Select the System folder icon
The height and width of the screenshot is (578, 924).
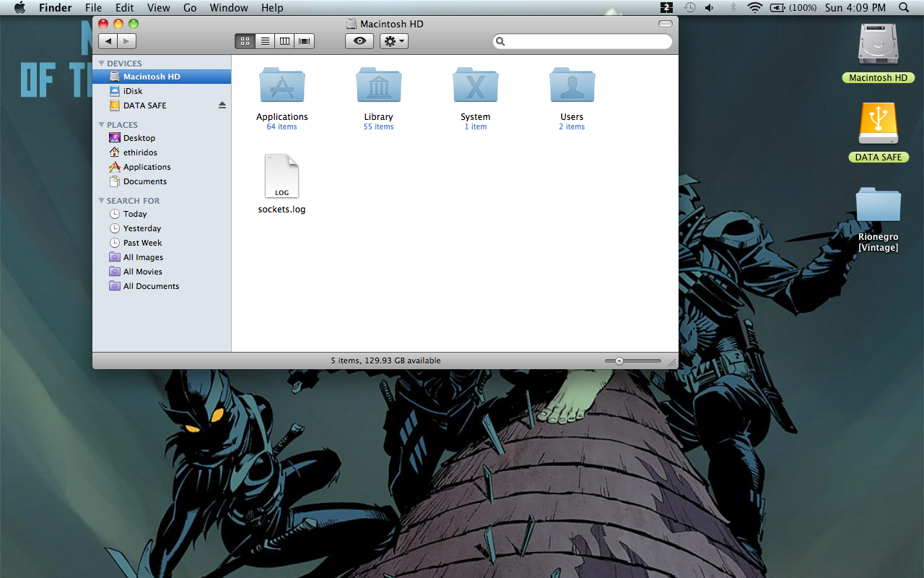(476, 85)
